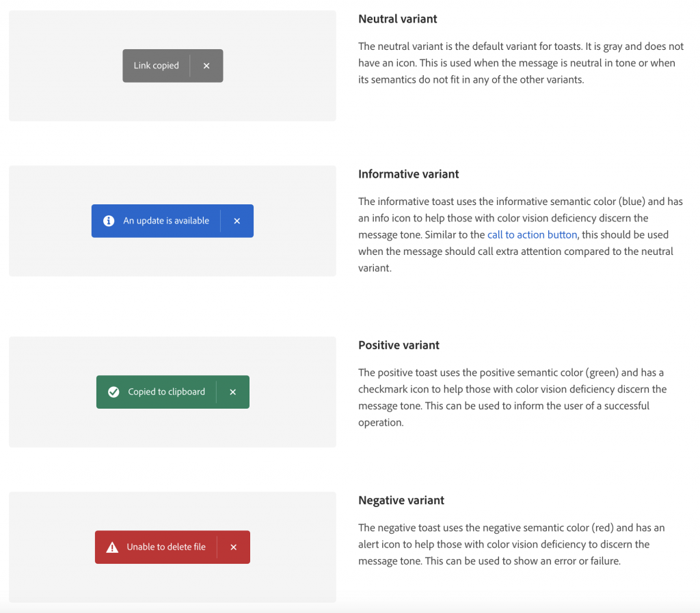Click the "Copied to clipboard" toast text
700x613 pixels.
(166, 392)
